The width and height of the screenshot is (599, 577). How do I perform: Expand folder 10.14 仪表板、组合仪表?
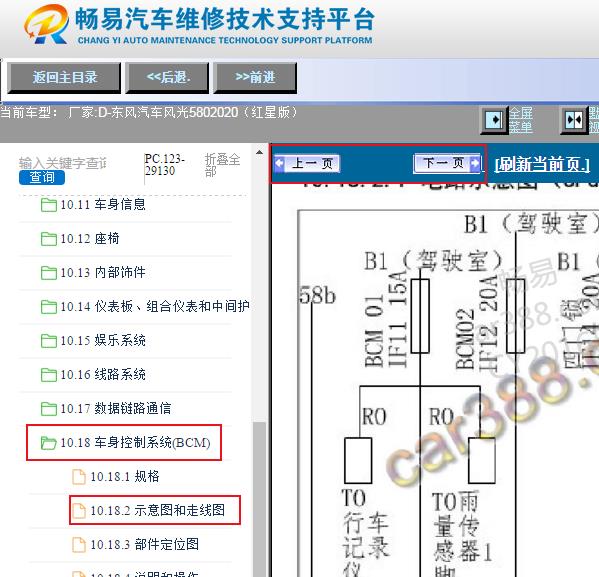155,307
